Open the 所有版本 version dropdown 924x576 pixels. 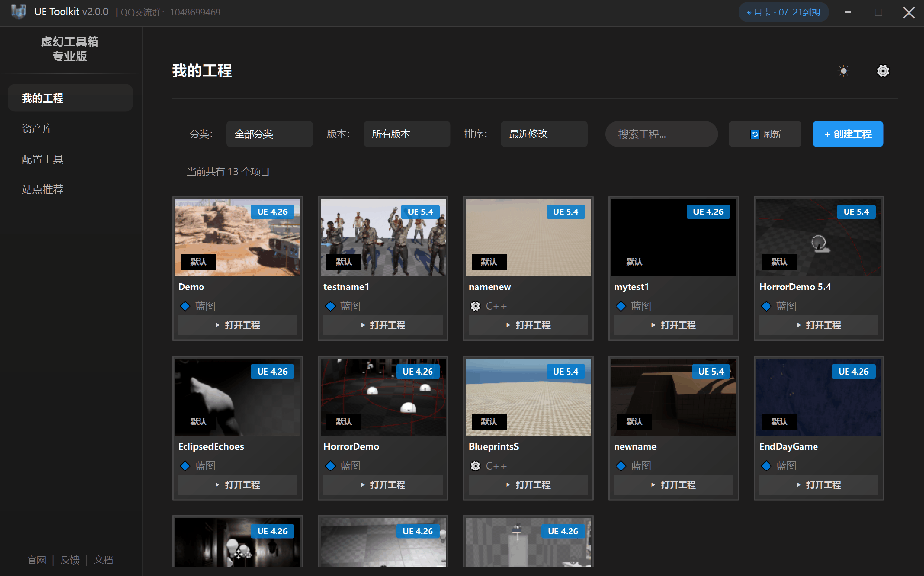[407, 134]
